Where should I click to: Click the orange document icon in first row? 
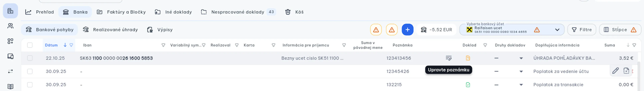[468, 58]
